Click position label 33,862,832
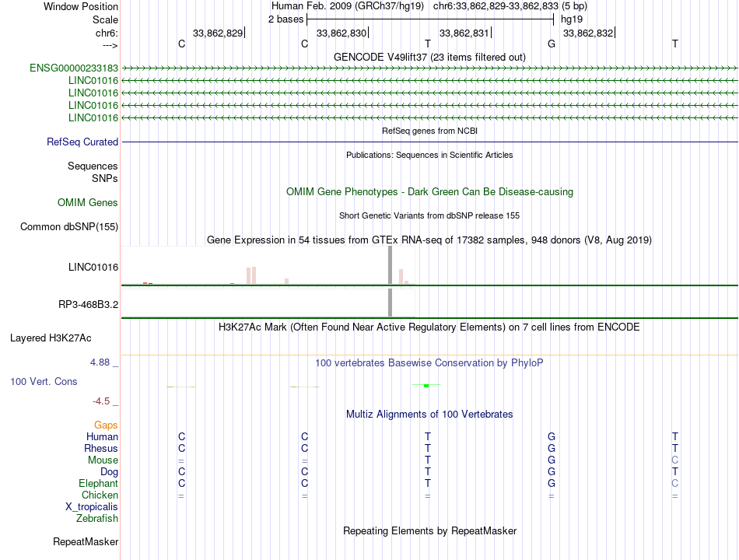Viewport: 739px width, 560px height. (x=588, y=33)
